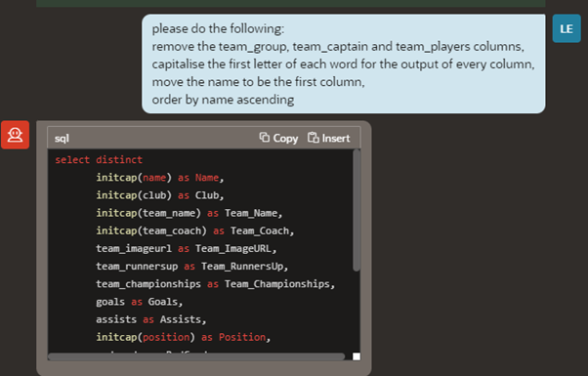This screenshot has height=376, width=588.
Task: Click the copy icon in sql header
Action: 265,138
